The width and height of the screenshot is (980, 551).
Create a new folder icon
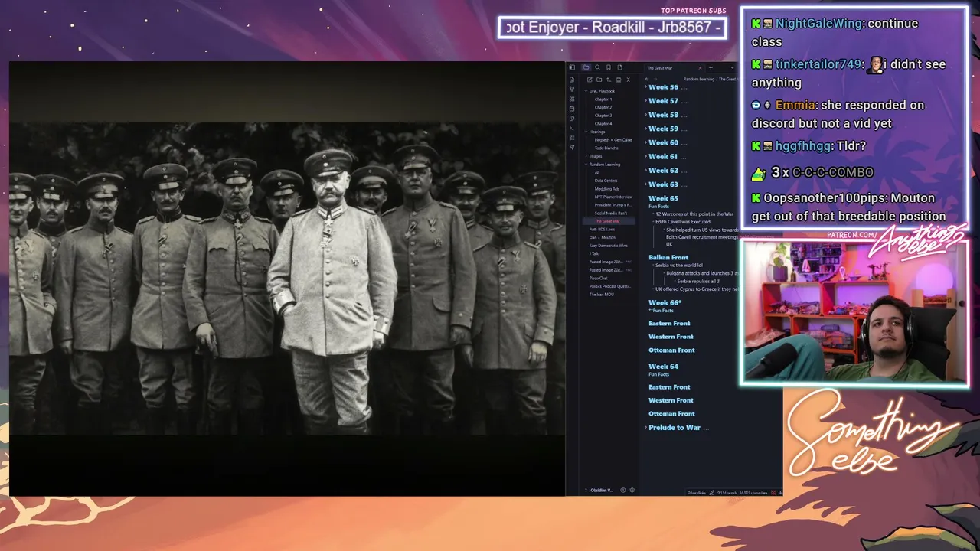click(599, 80)
